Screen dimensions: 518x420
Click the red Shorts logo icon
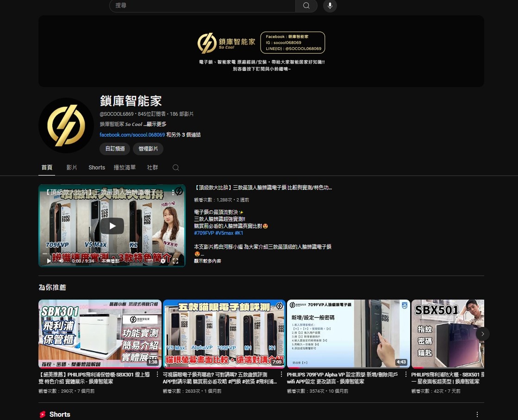point(42,414)
